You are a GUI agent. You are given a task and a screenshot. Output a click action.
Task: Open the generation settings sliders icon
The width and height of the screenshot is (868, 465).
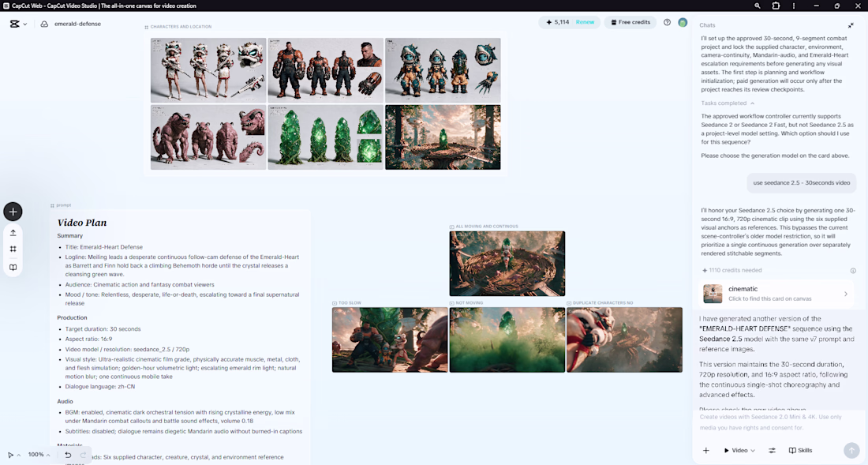pos(772,451)
